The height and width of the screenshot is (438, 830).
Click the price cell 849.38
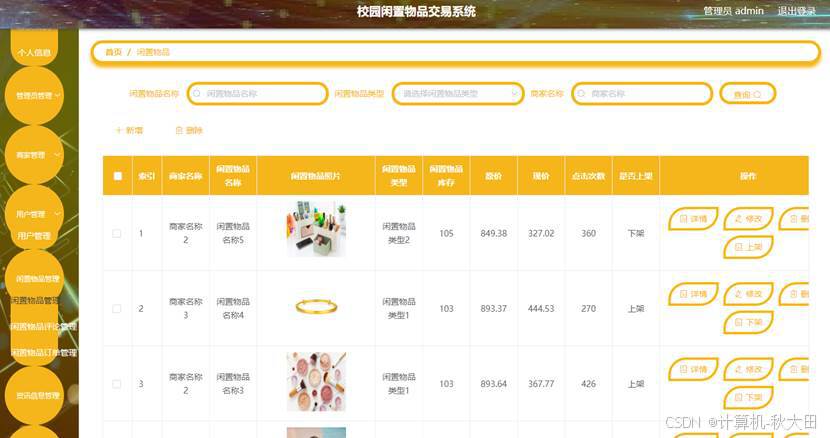493,234
